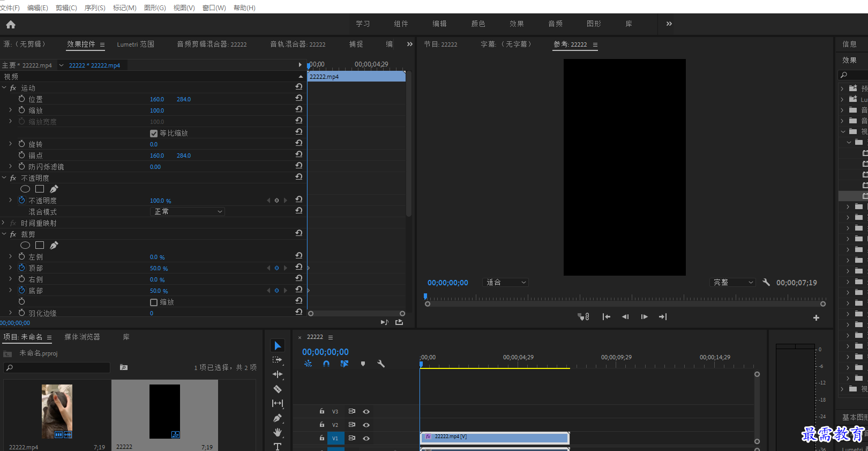This screenshot has height=451, width=868.
Task: Toggle V3 track output eye
Action: click(x=366, y=412)
